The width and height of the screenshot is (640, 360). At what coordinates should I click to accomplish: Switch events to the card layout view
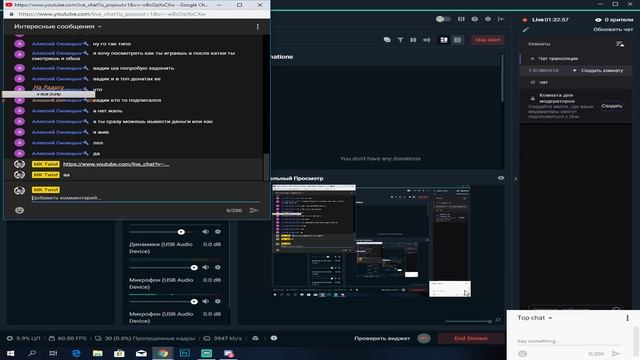[x=444, y=40]
